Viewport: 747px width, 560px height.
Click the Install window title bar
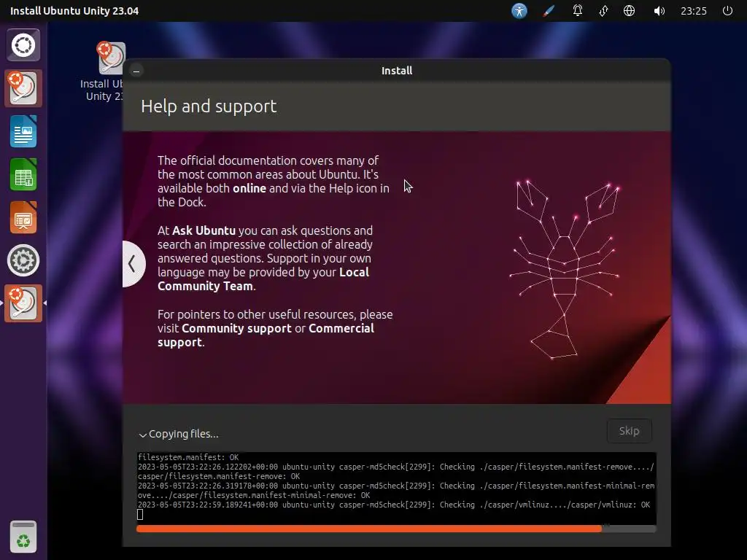click(397, 71)
